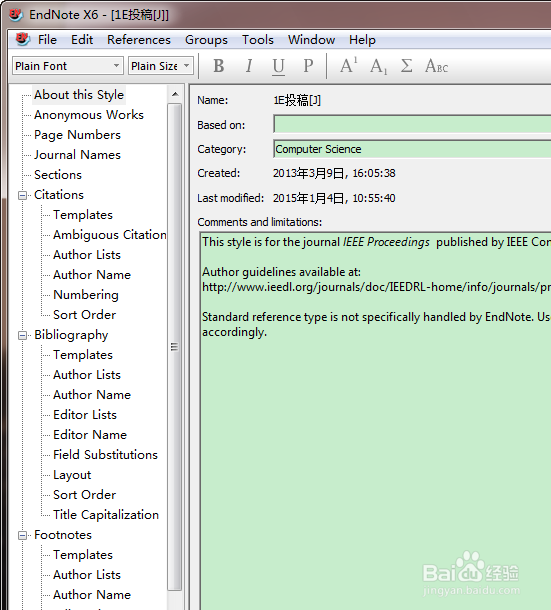
Task: Open the Window menu
Action: tap(311, 40)
